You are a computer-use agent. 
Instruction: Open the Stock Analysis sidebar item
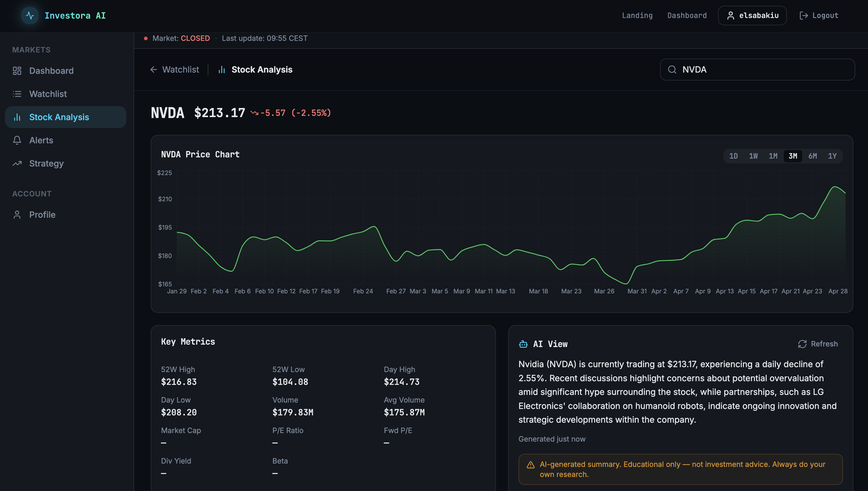(66, 117)
